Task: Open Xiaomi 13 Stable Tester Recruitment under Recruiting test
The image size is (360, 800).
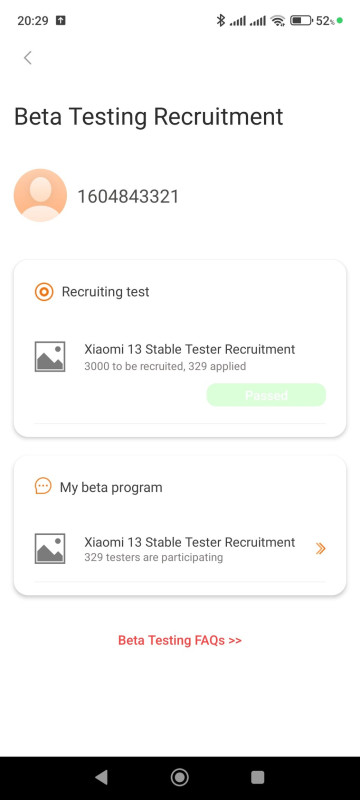Action: [189, 349]
